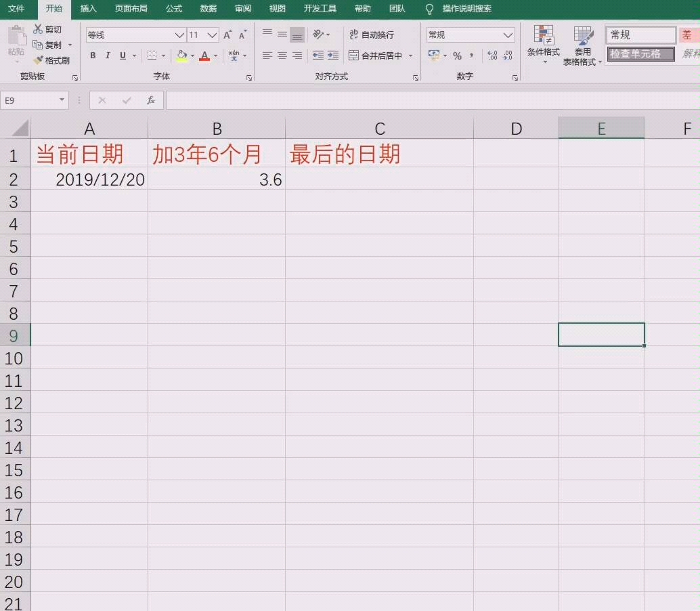Align text to bottom of cell
The height and width of the screenshot is (611, 700).
click(x=297, y=35)
